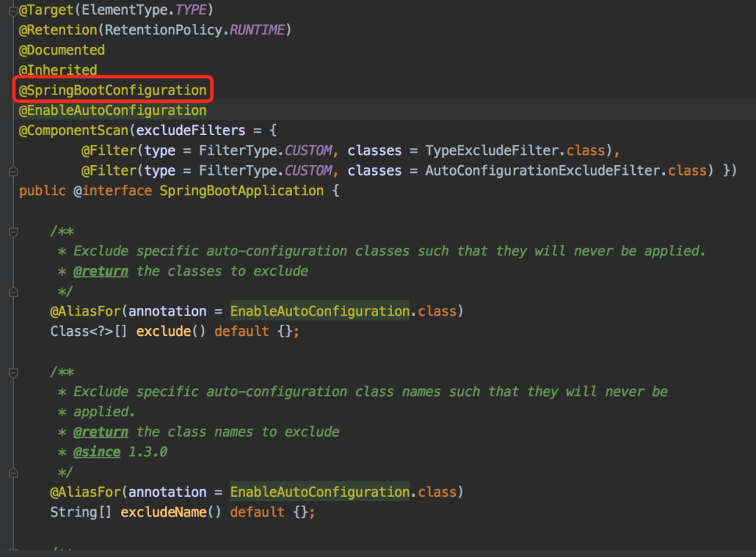Click @Filter on the TypeExcludeFilter line

109,150
